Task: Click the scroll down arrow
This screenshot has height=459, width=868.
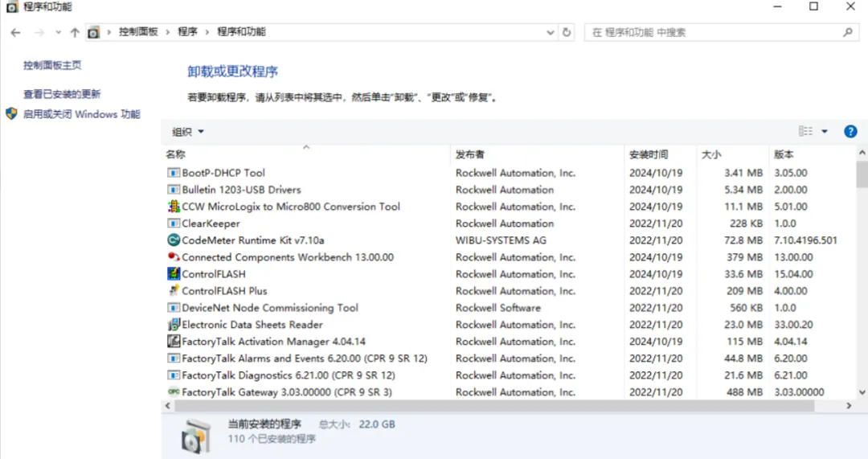Action: (x=862, y=392)
